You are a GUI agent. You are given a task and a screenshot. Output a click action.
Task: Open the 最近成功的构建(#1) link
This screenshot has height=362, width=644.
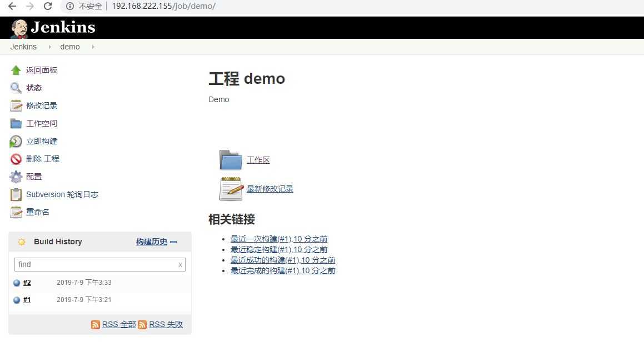pyautogui.click(x=283, y=260)
